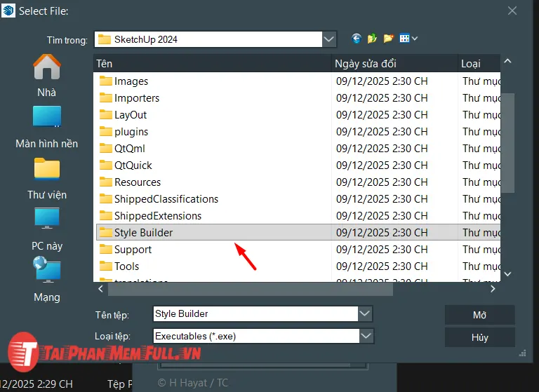539x392 pixels.
Task: Click the horizontal scrollbar right arrow
Action: [x=493, y=289]
